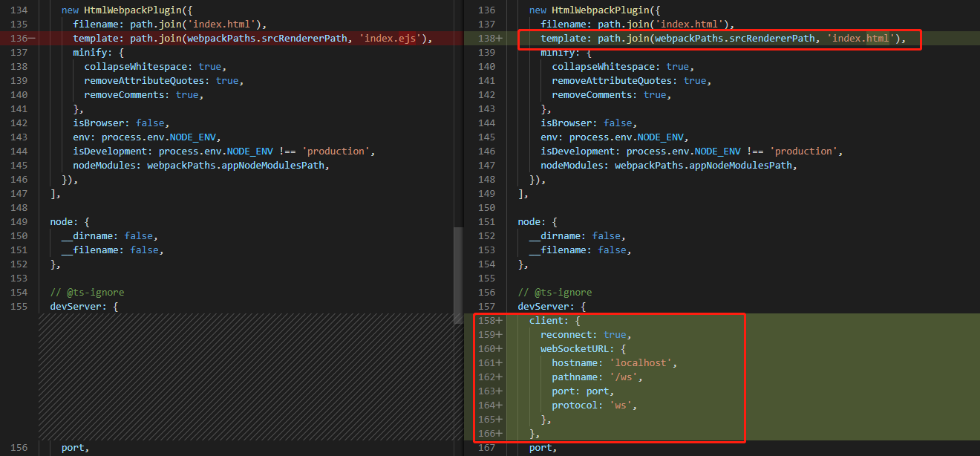
Task: Select the '/ws' pathname value
Action: coord(626,377)
